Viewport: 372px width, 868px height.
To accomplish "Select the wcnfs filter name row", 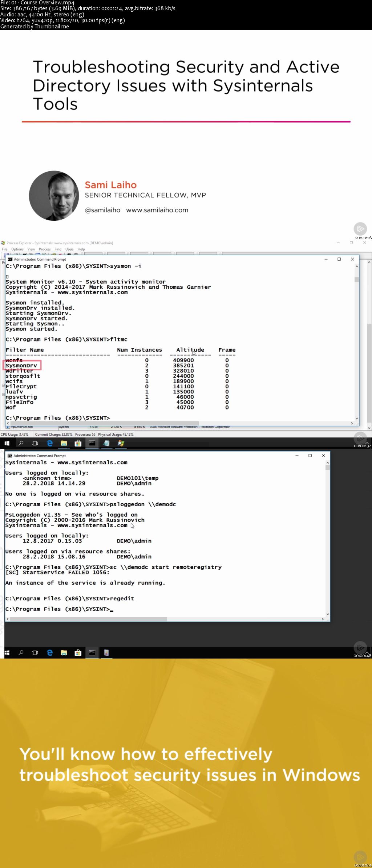I will coord(14,360).
